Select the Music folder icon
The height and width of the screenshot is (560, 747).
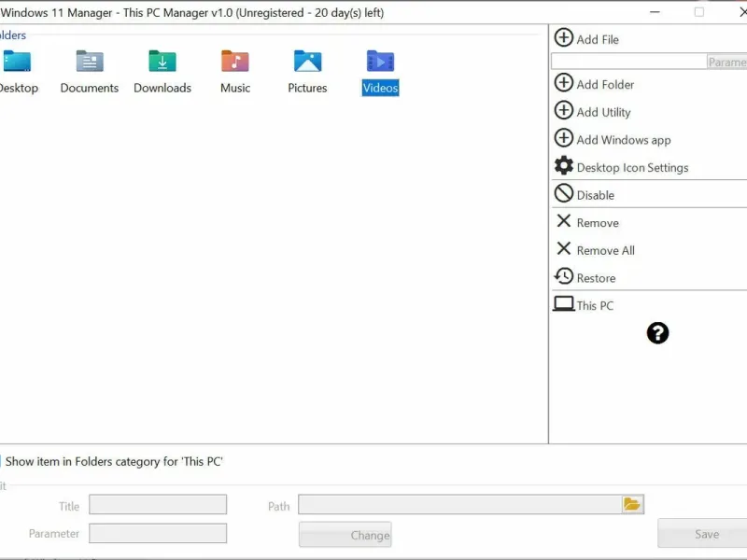tap(235, 62)
